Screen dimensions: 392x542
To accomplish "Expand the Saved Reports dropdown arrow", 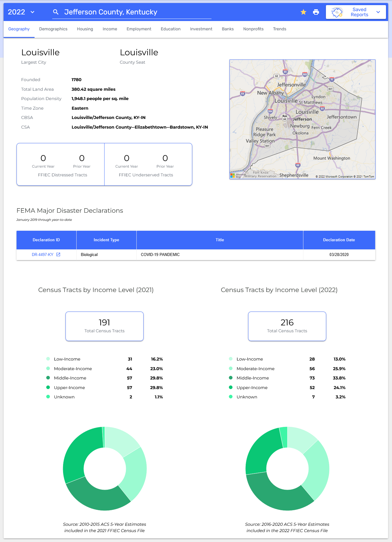I will tap(378, 12).
